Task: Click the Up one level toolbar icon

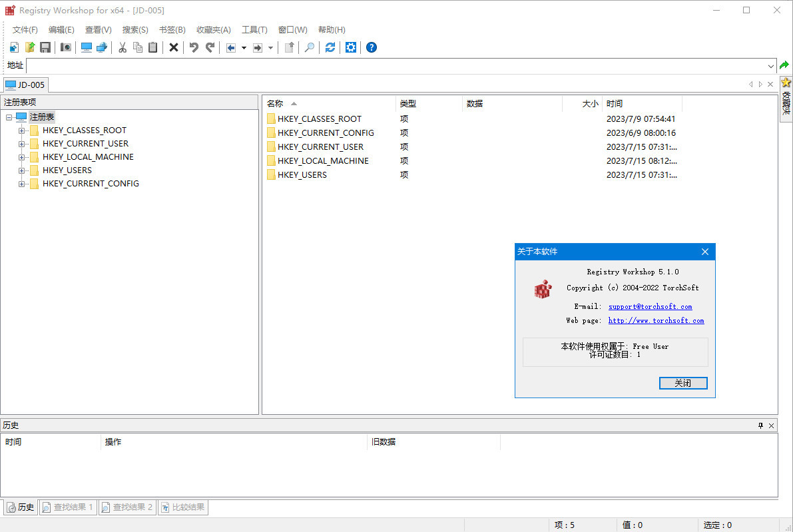Action: coord(289,47)
